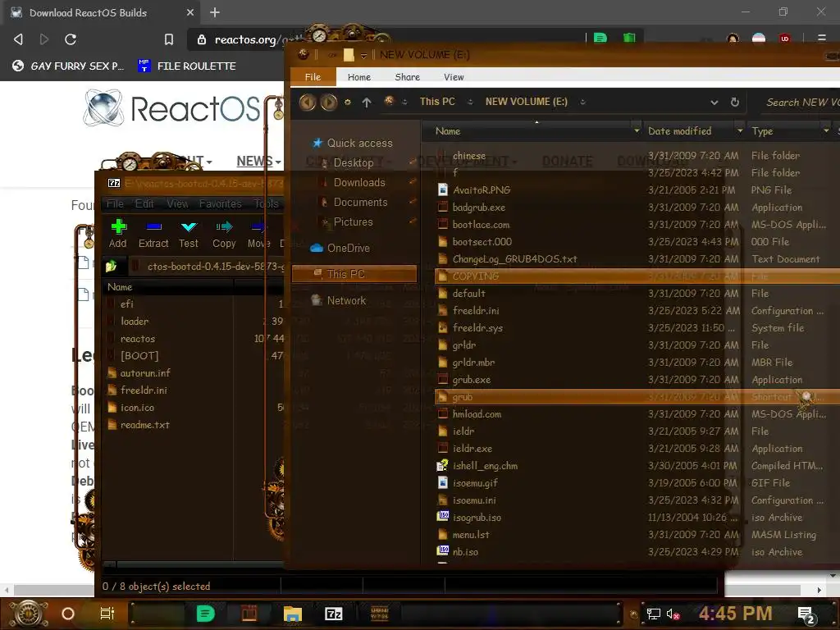The image size is (840, 630).
Task: Expand the This PC breadcrumb chevron
Action: click(x=470, y=102)
